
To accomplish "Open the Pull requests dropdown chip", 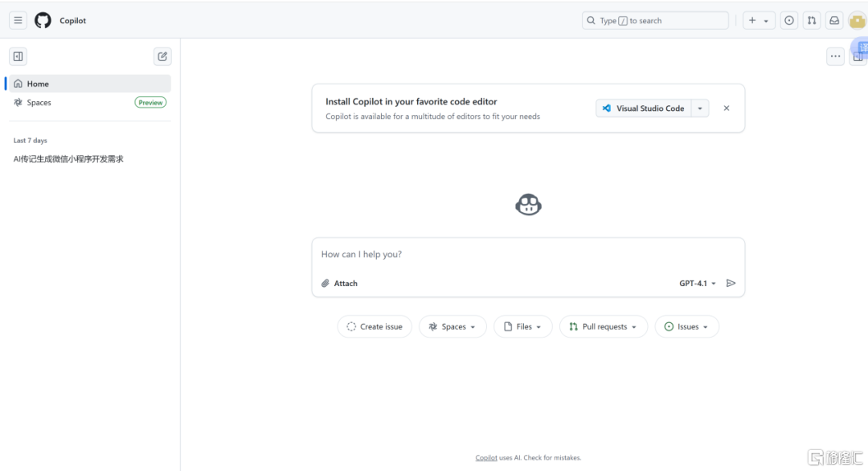I will point(604,326).
